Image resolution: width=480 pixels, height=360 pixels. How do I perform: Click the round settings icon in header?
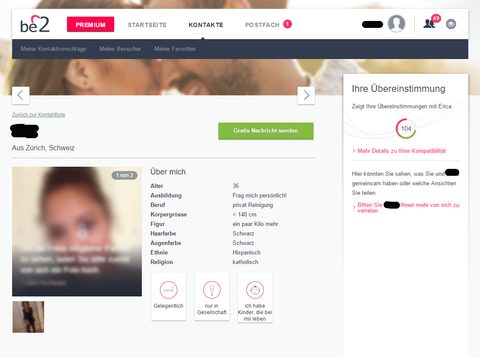451,24
